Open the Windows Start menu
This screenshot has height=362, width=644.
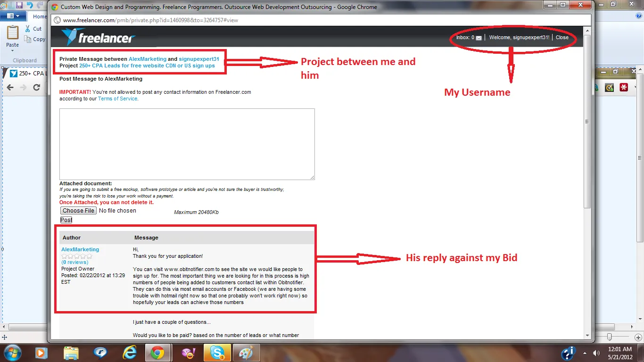coord(12,353)
